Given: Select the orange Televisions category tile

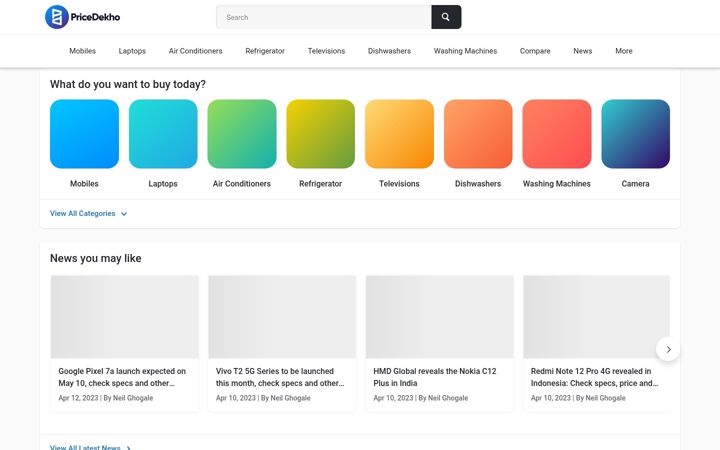Looking at the screenshot, I should coord(399,134).
